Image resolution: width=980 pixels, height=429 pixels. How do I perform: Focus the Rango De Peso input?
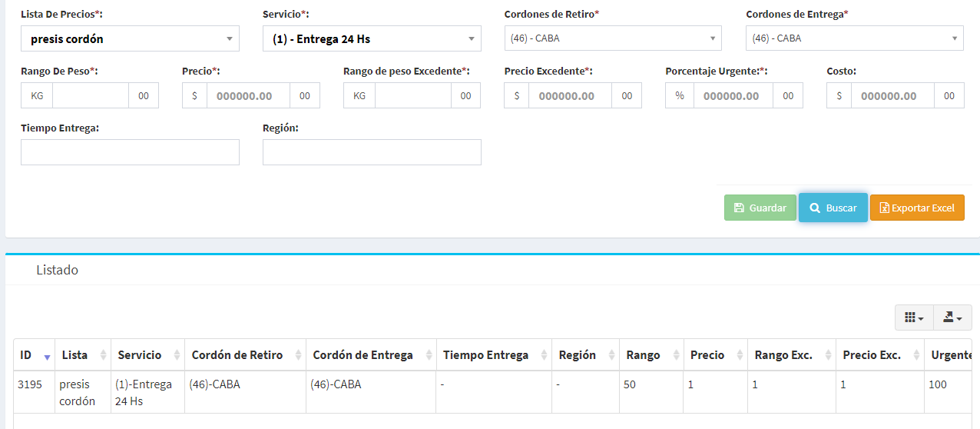point(90,96)
